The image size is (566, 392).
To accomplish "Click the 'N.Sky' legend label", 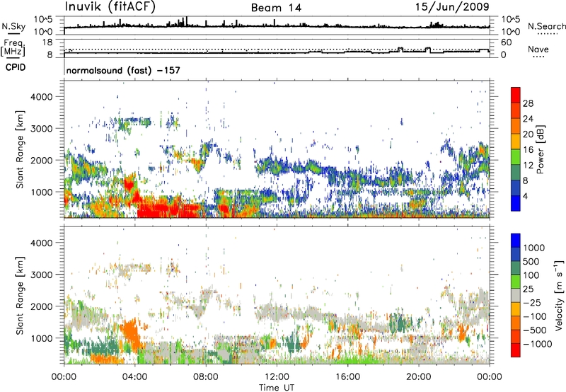I will (x=13, y=26).
